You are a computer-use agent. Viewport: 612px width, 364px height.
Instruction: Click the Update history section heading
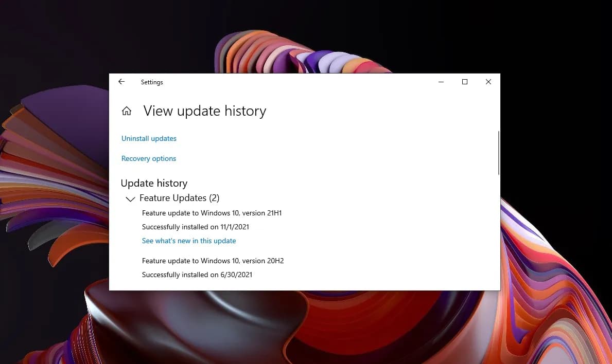point(154,183)
